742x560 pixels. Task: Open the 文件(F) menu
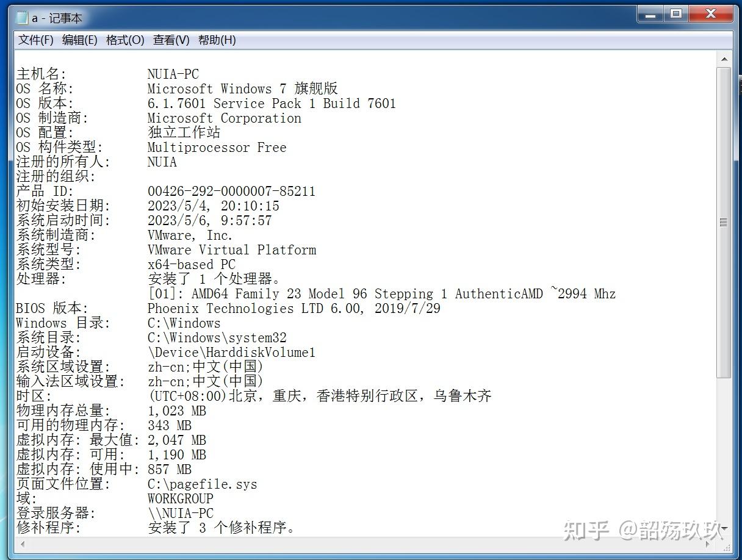tap(35, 40)
